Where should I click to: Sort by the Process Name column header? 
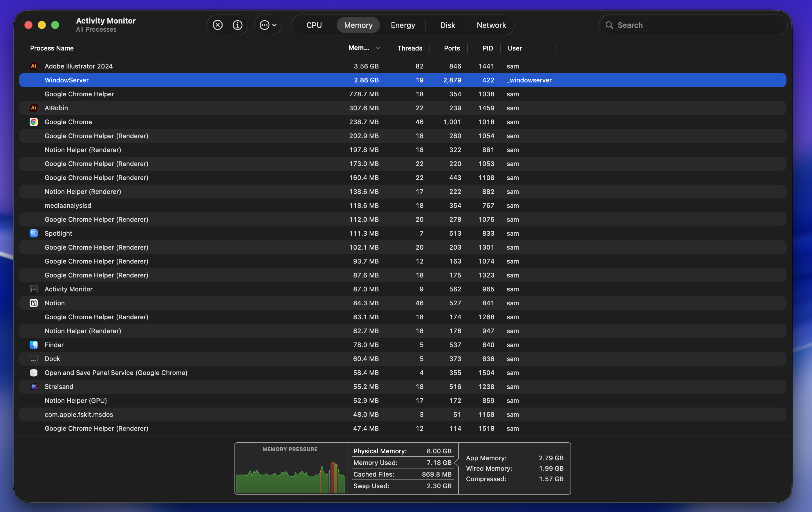52,48
